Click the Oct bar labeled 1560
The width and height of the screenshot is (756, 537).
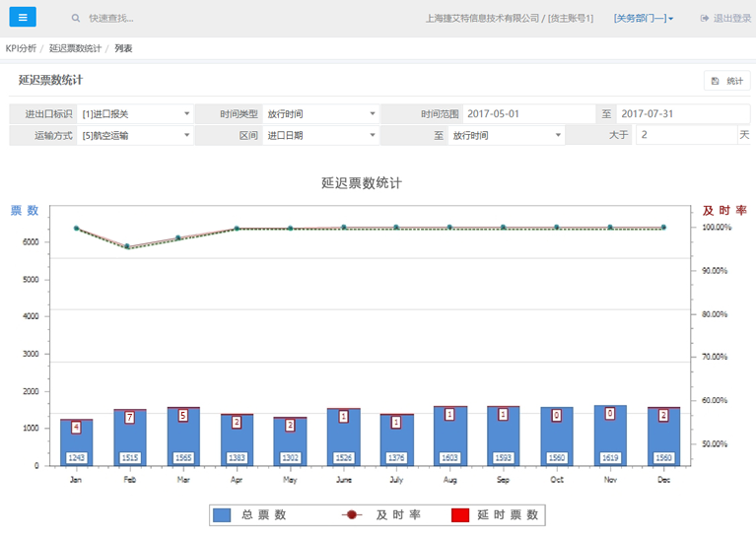(556, 436)
